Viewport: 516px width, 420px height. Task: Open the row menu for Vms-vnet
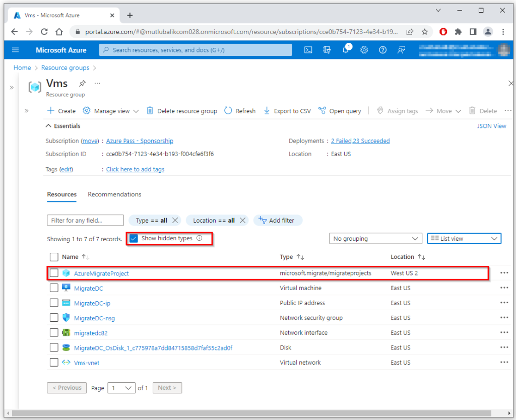504,363
